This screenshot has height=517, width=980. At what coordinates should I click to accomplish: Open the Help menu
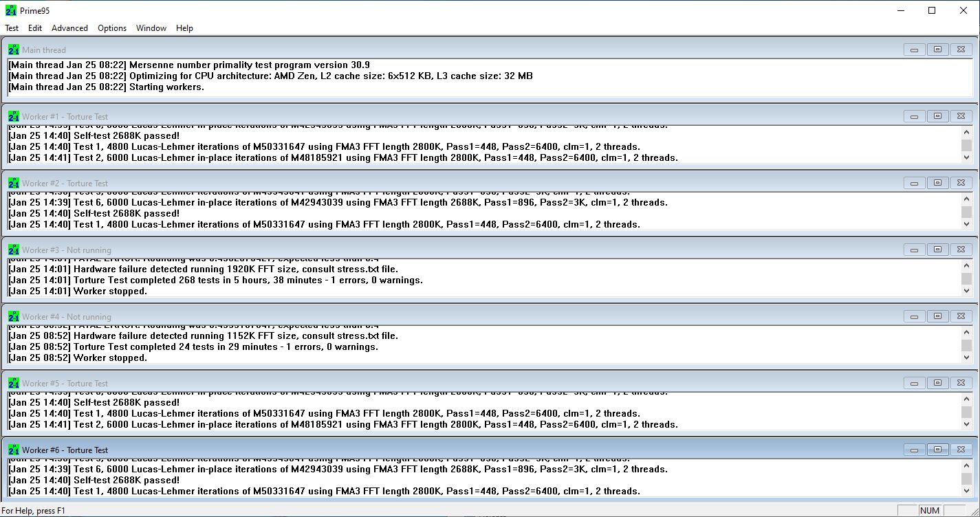point(184,28)
